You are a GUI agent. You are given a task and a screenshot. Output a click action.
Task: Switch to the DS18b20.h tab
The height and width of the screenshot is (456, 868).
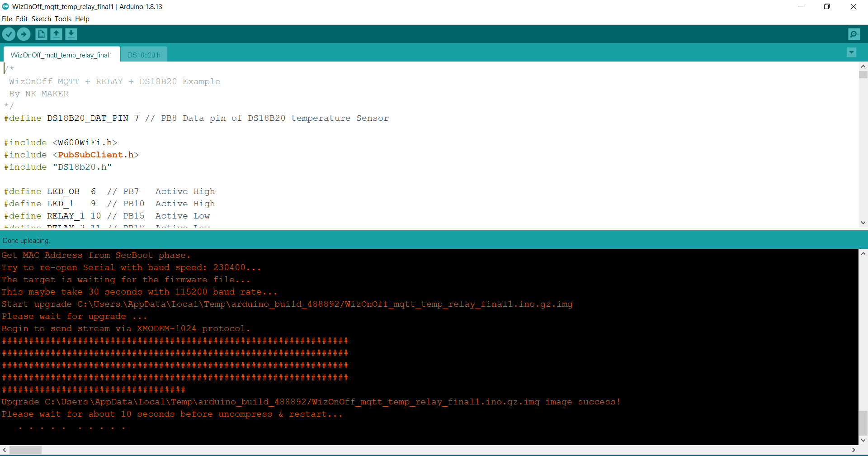[144, 55]
